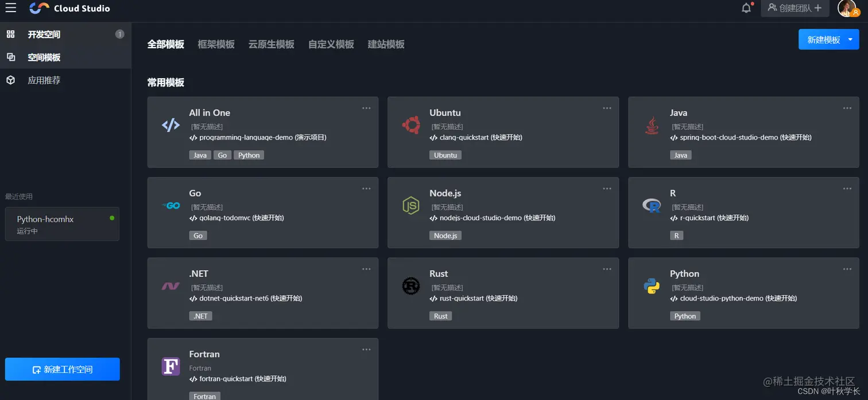The image size is (868, 400).
Task: Click the 创建团队 button
Action: [x=795, y=8]
